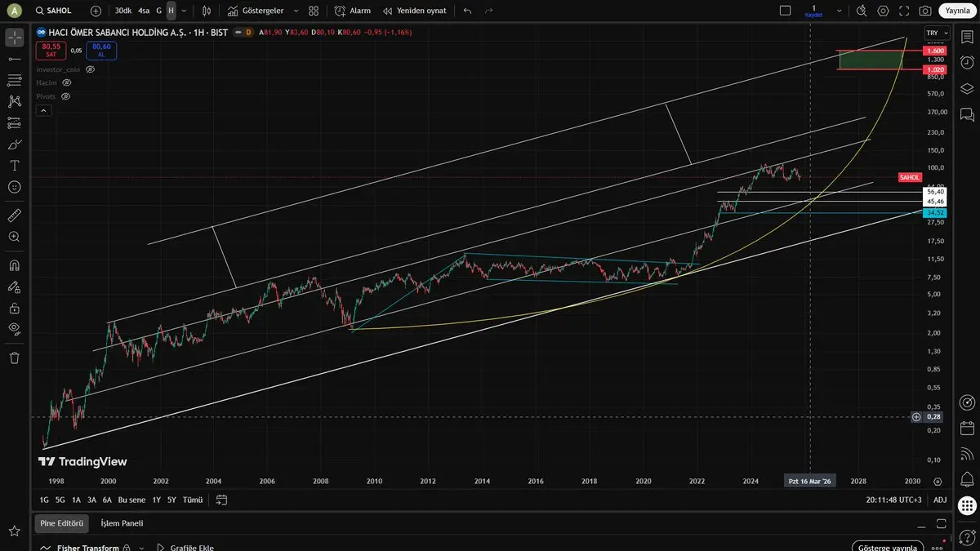Show the investor_coin indicator

90,69
